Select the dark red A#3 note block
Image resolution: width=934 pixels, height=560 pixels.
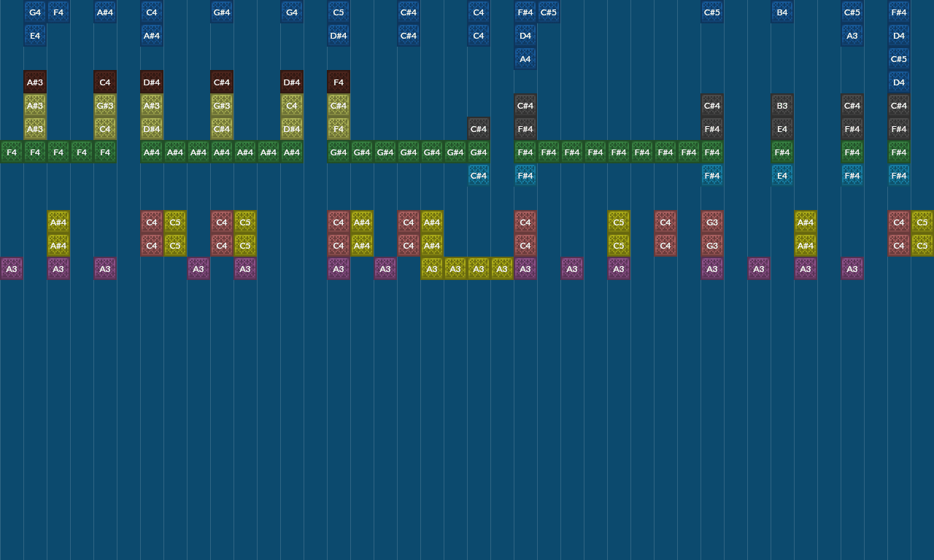35,82
